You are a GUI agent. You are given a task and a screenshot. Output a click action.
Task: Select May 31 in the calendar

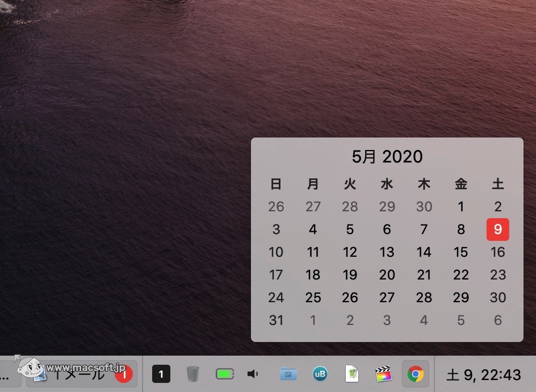(x=276, y=320)
